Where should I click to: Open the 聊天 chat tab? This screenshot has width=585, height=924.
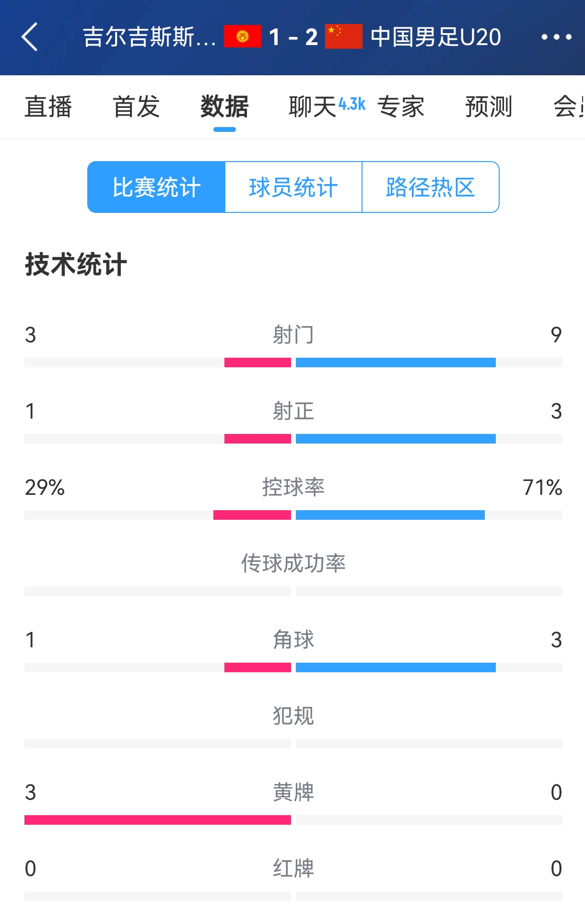[313, 106]
